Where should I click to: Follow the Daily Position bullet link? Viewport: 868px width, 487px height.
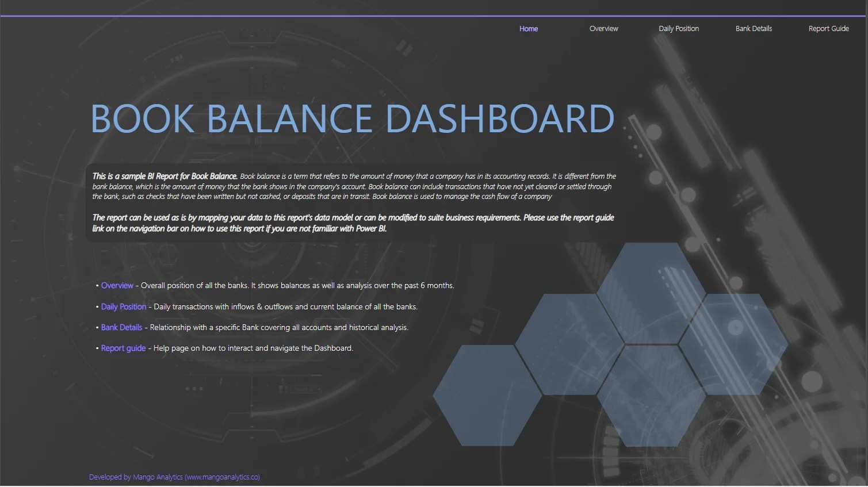[124, 307]
